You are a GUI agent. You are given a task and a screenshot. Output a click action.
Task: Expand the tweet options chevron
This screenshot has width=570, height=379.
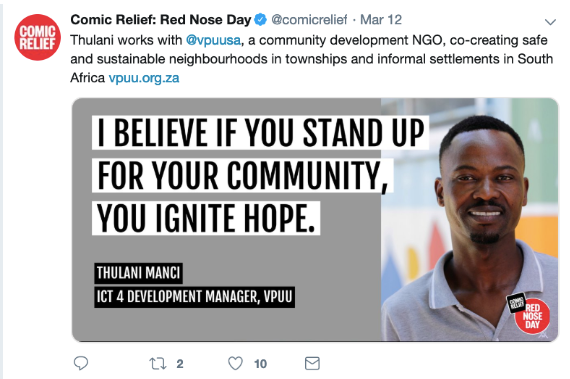coord(550,22)
